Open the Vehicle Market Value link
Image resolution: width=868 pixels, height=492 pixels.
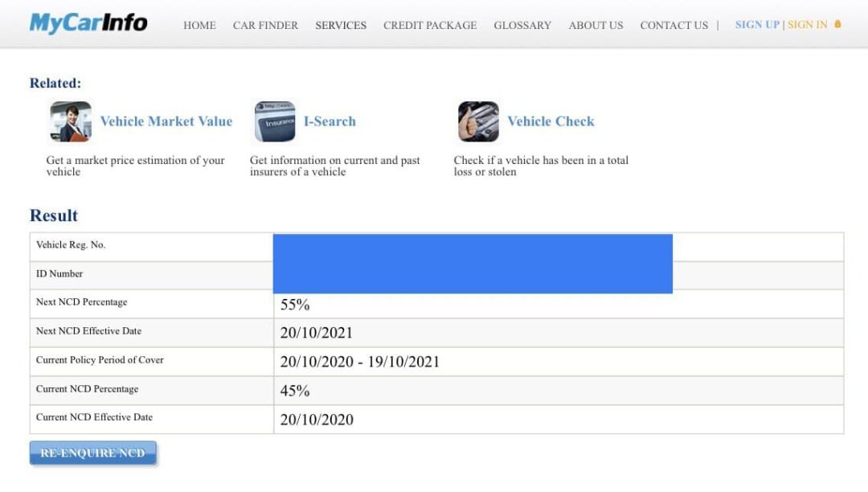pos(166,121)
